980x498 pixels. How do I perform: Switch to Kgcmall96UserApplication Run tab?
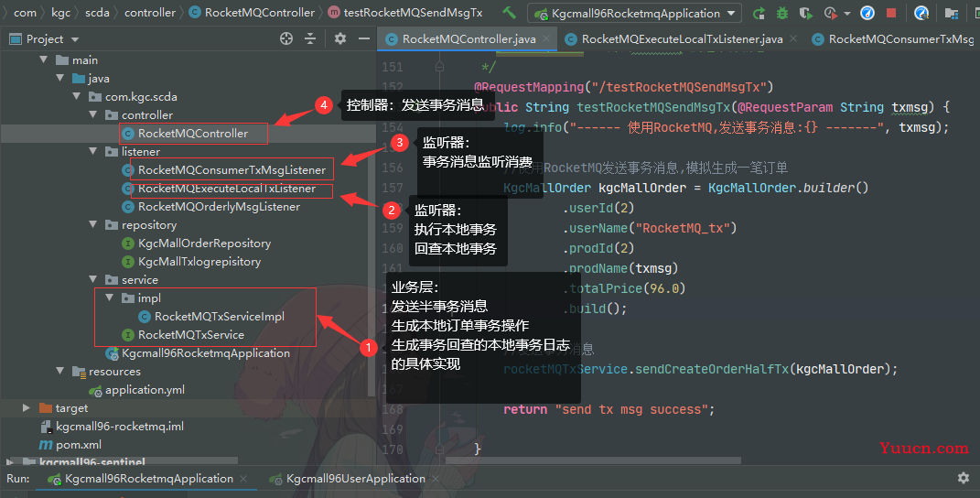[356, 479]
